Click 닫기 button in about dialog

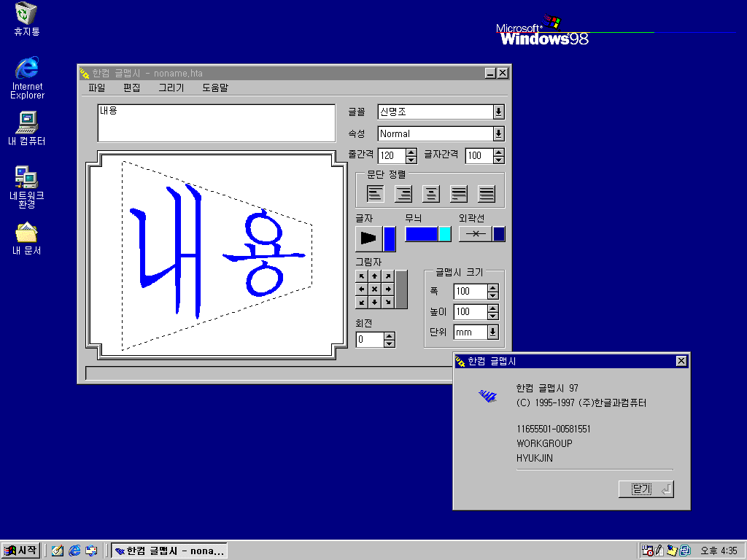[x=646, y=489]
